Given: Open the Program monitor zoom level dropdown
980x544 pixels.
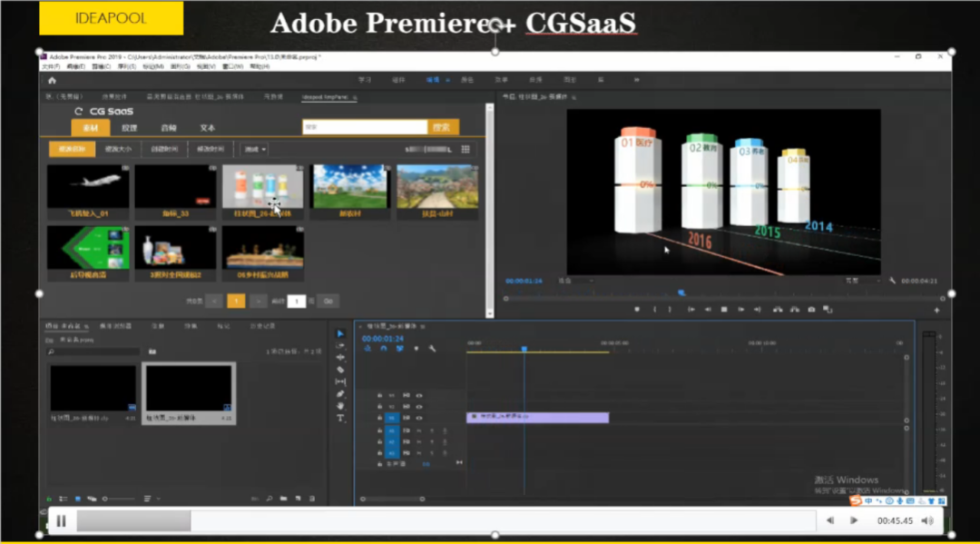Looking at the screenshot, I should pyautogui.click(x=574, y=281).
